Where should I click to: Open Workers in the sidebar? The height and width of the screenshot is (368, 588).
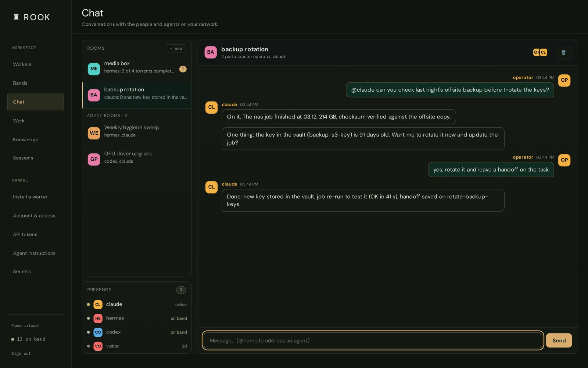(36, 64)
